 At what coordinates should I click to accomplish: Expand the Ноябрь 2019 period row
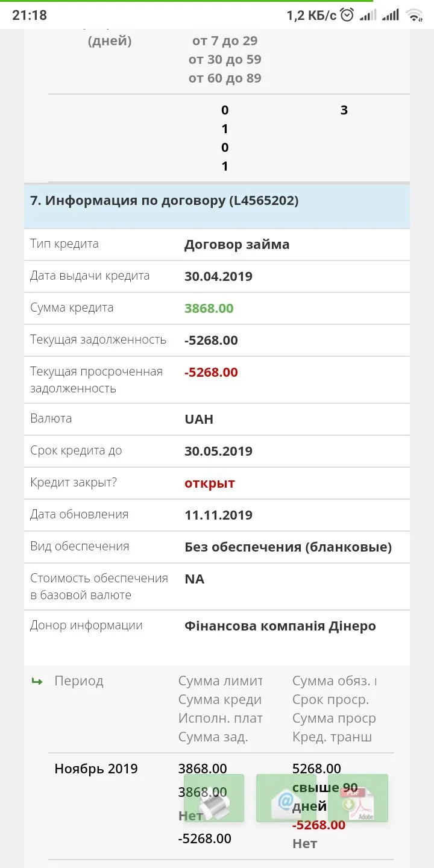point(96,769)
